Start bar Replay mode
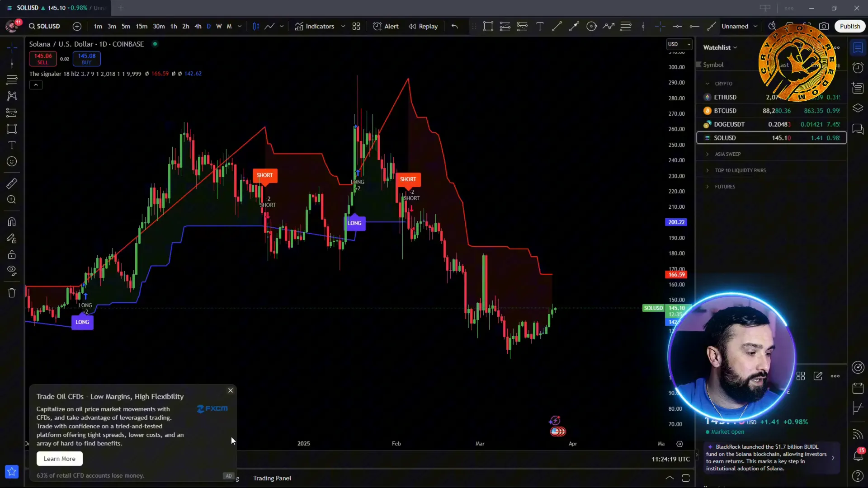Viewport: 868px width, 488px height. coord(423,26)
